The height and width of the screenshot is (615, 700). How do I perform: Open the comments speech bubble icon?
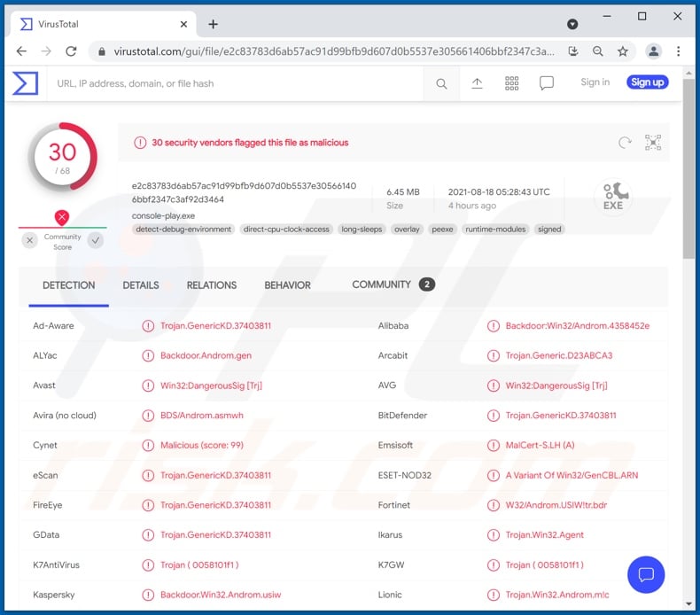point(547,83)
